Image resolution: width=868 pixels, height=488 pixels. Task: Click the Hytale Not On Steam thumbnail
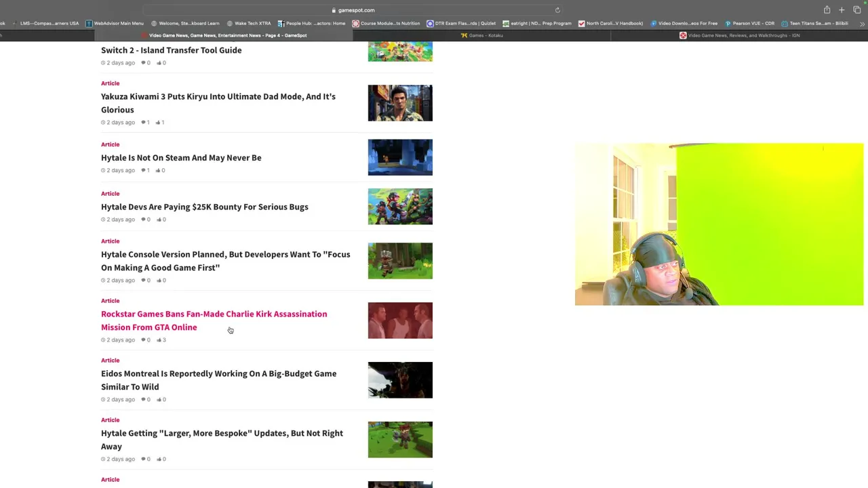pyautogui.click(x=400, y=157)
